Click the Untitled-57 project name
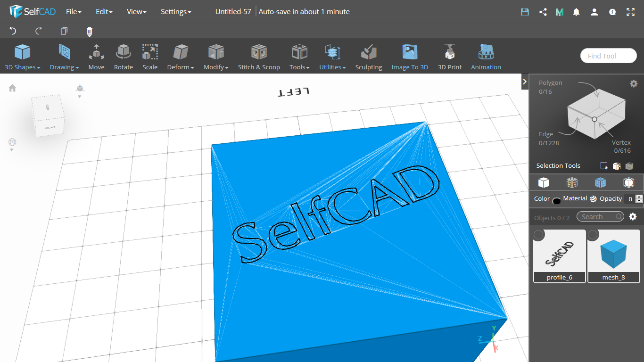 click(x=233, y=12)
